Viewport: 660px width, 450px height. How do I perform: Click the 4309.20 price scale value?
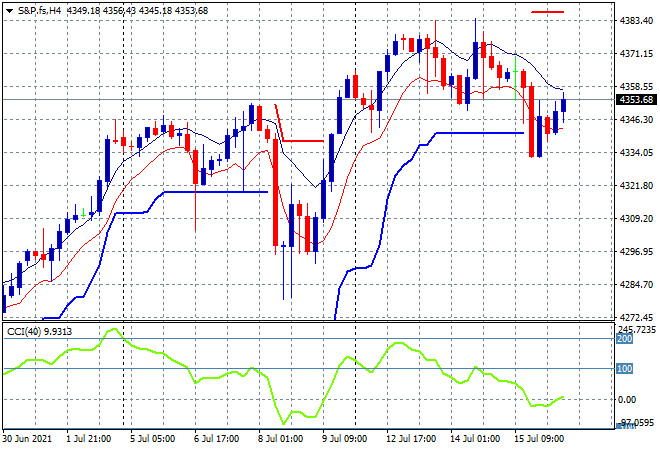[x=636, y=218]
